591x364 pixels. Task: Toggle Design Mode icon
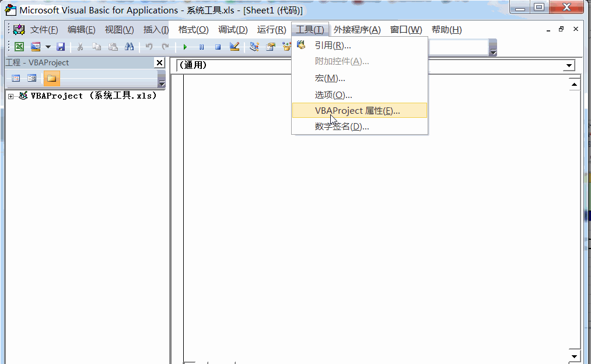pos(235,47)
